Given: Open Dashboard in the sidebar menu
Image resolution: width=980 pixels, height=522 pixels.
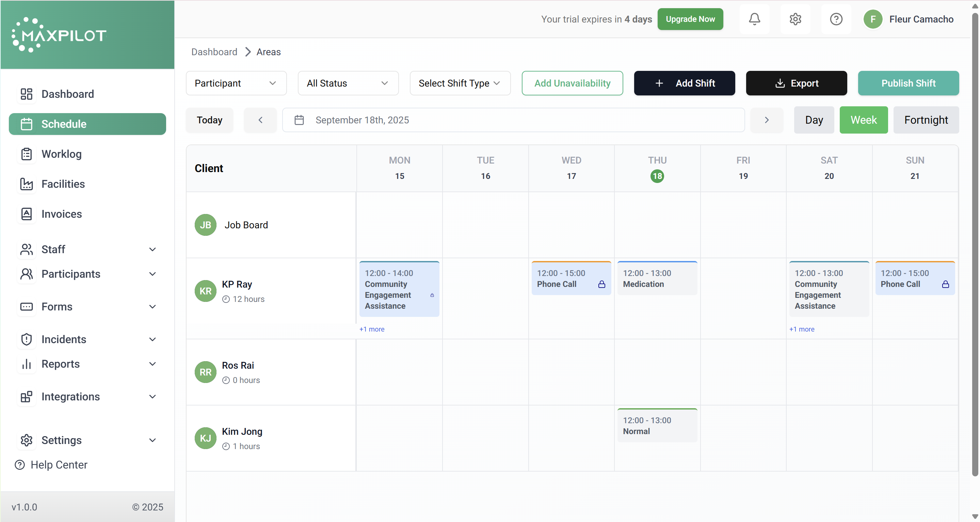Looking at the screenshot, I should coord(67,94).
